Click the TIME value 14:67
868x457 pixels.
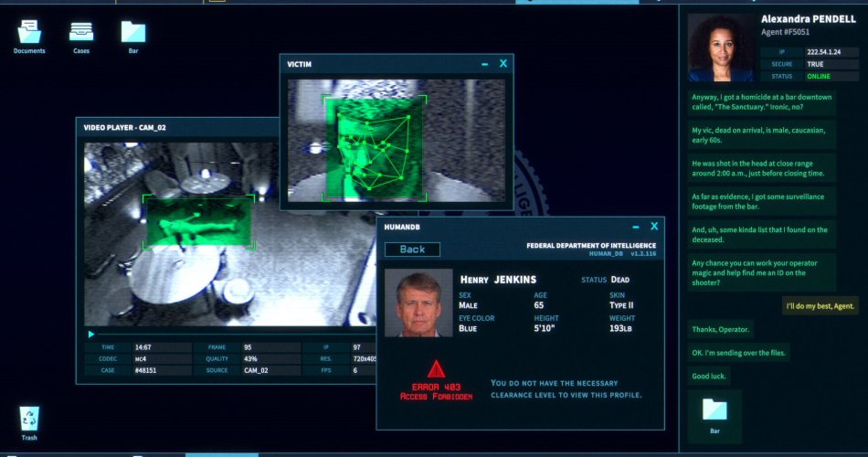pos(143,347)
